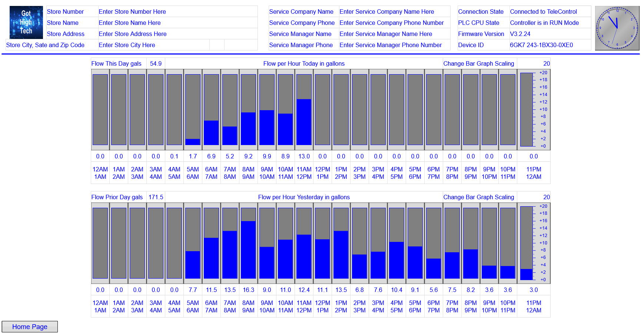Click yesterday's 8AM-9AM flow bar
Screen dimensions: 644x335
(248, 243)
